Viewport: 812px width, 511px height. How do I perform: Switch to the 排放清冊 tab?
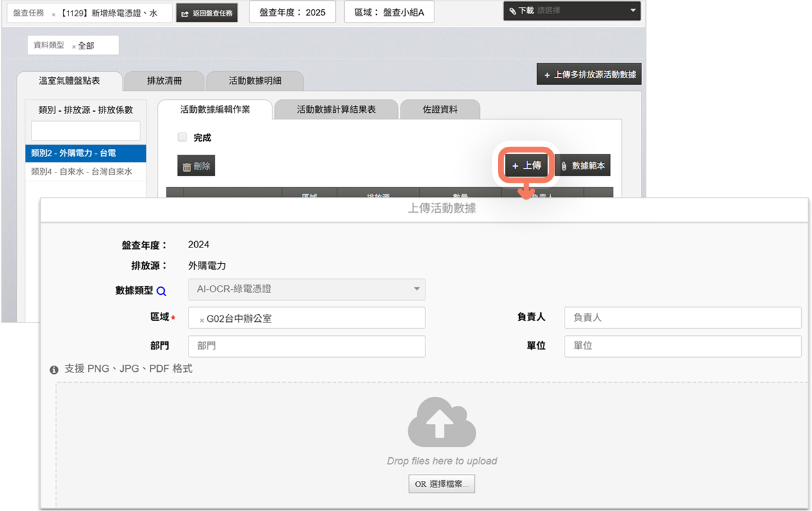[x=164, y=81]
